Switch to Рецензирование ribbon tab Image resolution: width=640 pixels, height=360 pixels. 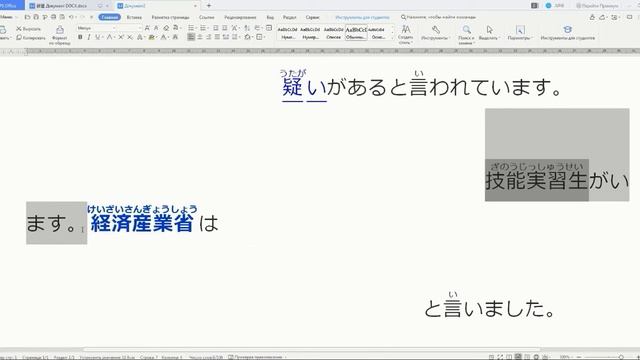click(x=240, y=17)
